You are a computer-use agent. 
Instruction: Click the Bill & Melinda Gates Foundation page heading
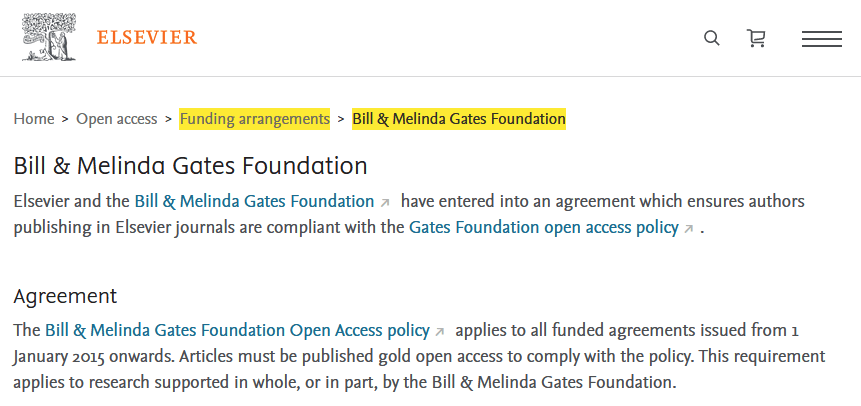190,165
